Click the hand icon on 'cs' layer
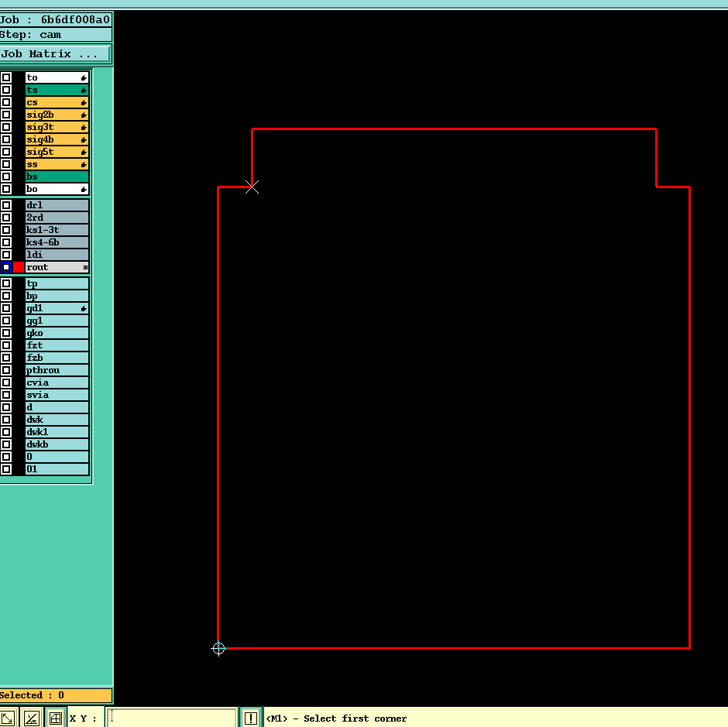The width and height of the screenshot is (728, 727). 84,102
